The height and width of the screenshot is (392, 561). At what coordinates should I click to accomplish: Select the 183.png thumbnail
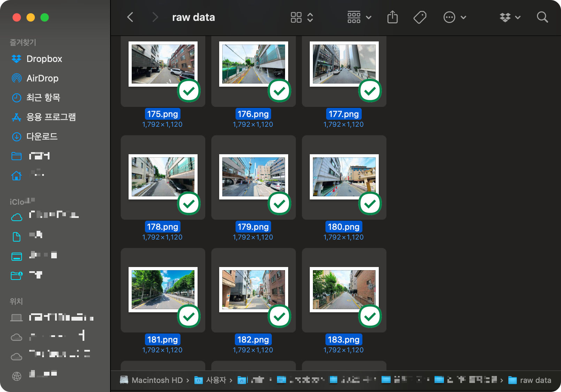point(344,290)
